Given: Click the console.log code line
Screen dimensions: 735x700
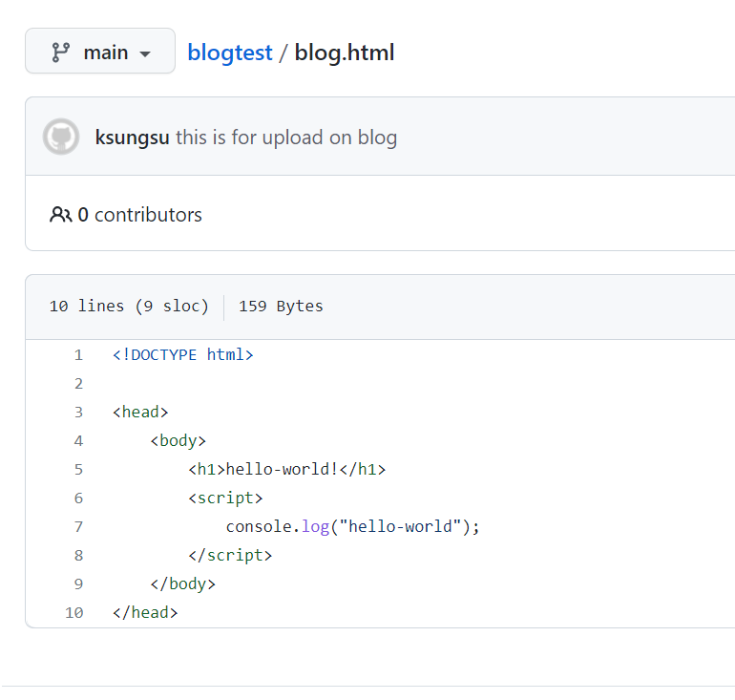Looking at the screenshot, I should [x=352, y=527].
